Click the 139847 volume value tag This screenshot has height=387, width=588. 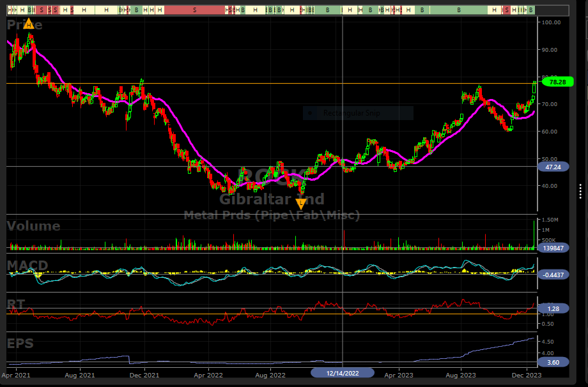[553, 247]
